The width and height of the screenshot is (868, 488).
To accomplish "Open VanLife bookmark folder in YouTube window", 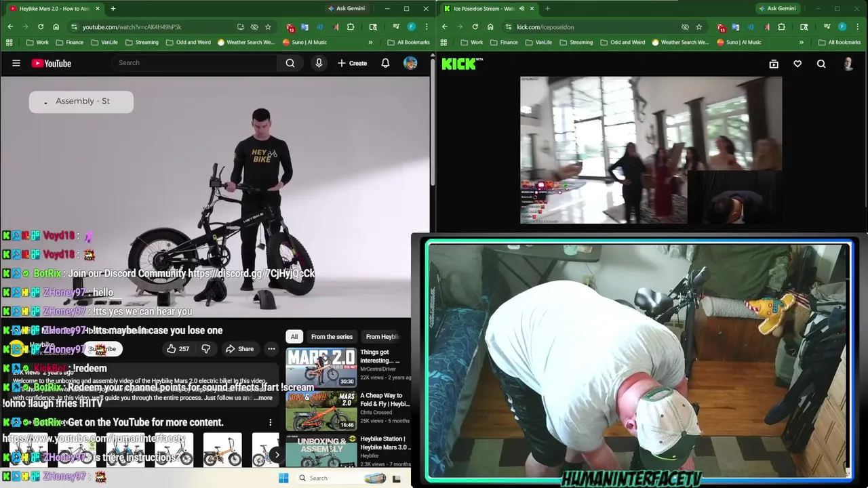I will pos(104,42).
